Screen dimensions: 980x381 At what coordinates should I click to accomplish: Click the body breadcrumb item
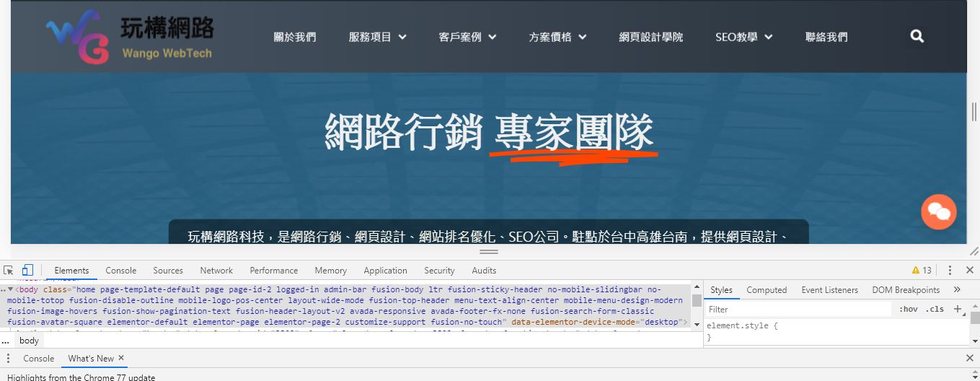coord(30,341)
